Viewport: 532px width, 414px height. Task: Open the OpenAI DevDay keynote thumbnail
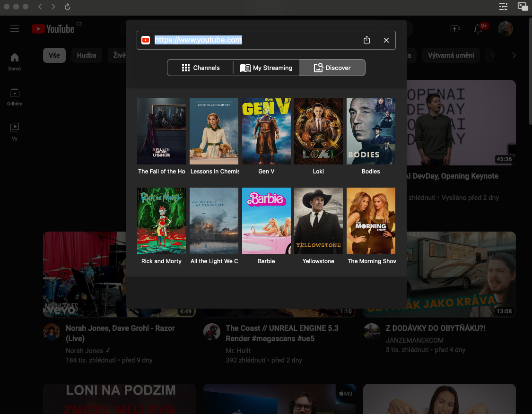click(461, 123)
